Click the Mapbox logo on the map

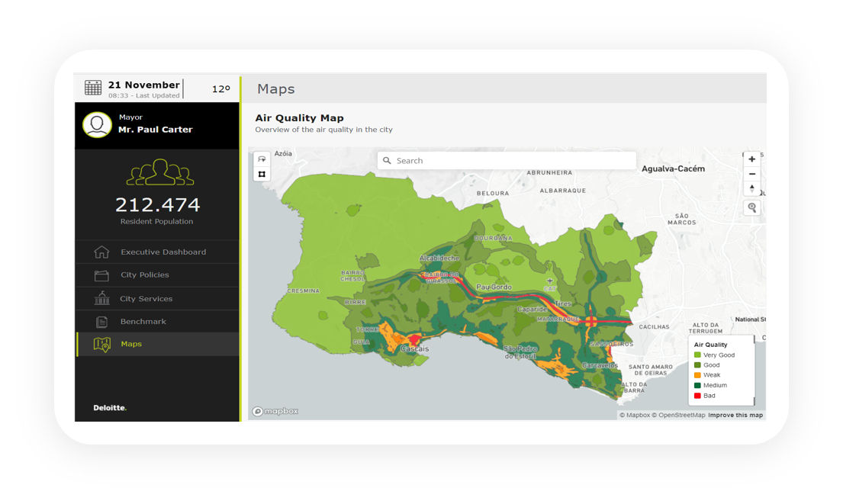coord(275,412)
